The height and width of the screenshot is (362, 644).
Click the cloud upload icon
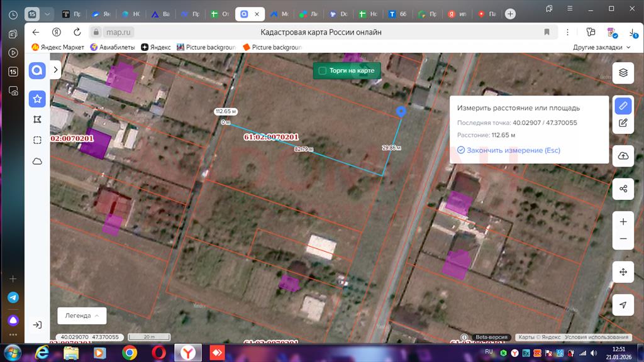[x=623, y=156]
